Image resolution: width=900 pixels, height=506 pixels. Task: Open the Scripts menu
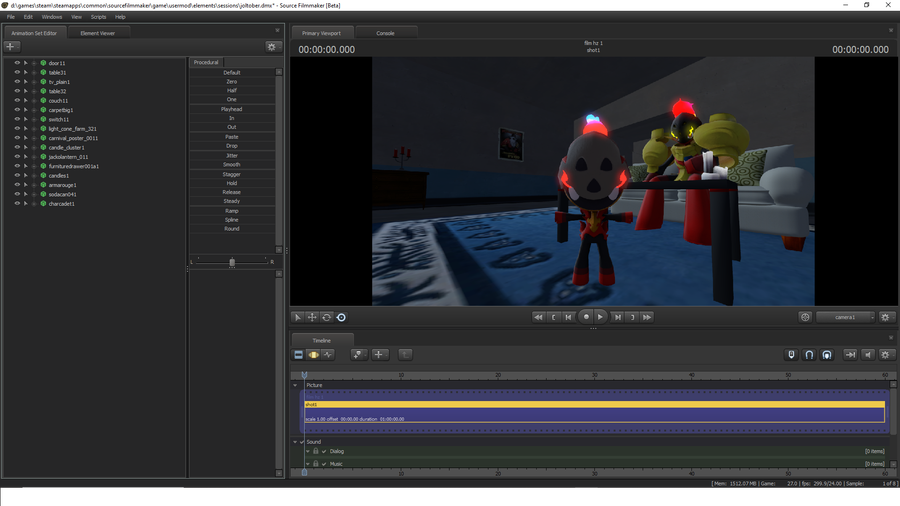98,17
